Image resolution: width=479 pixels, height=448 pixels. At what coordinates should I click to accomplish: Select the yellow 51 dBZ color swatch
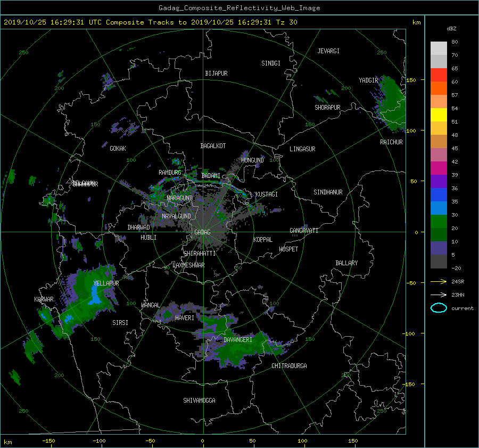click(x=439, y=115)
